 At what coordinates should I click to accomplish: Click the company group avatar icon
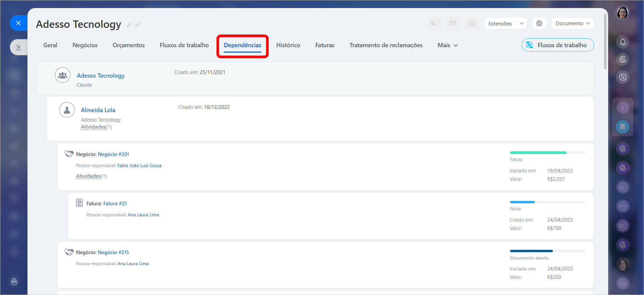(x=63, y=75)
